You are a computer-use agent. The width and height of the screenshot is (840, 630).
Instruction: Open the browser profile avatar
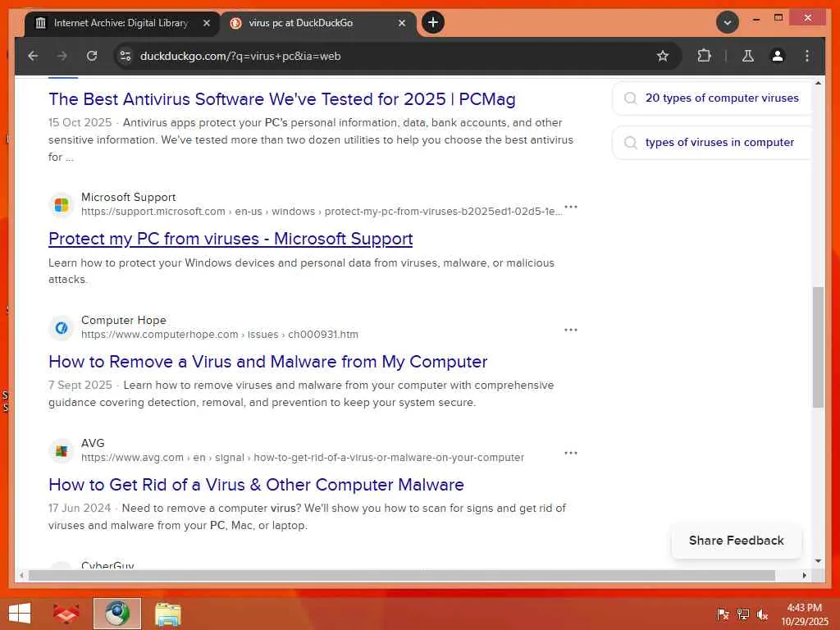778,56
